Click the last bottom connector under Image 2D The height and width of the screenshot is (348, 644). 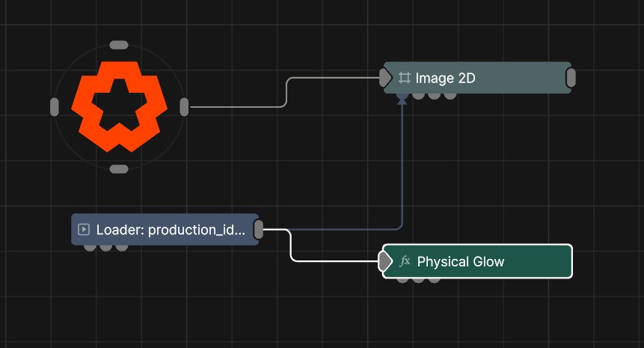coord(450,96)
